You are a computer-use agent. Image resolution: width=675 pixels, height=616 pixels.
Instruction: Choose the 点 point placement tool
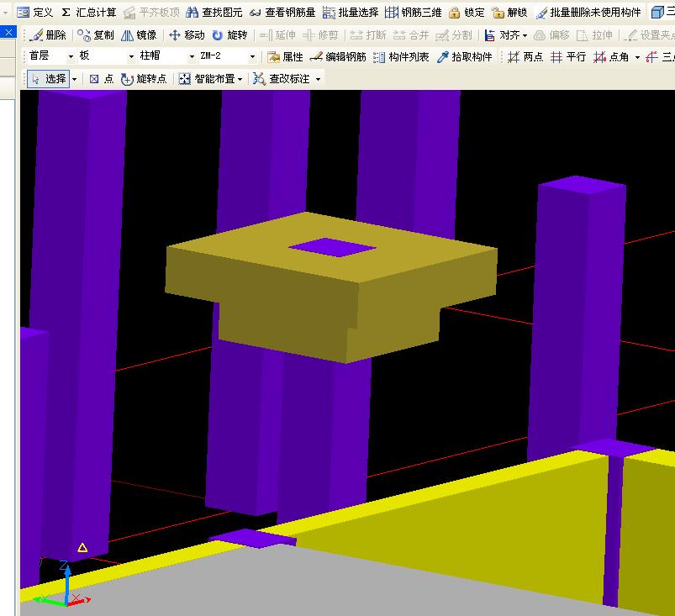click(102, 79)
